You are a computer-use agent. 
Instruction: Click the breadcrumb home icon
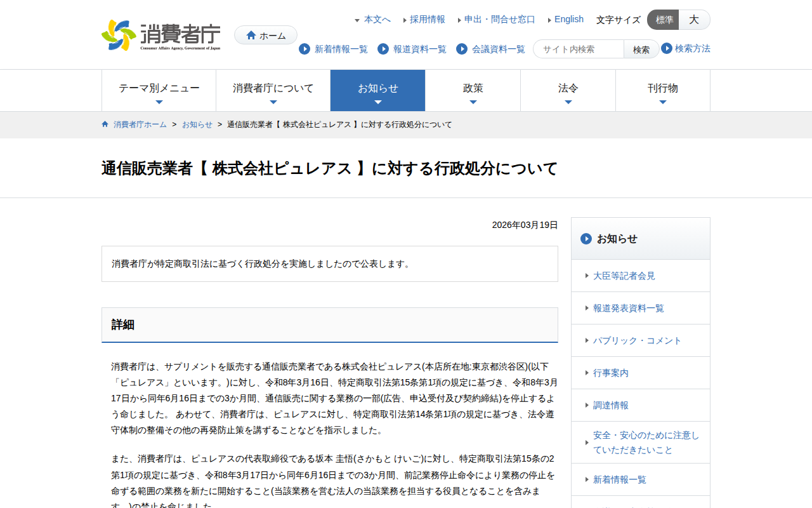coord(105,124)
